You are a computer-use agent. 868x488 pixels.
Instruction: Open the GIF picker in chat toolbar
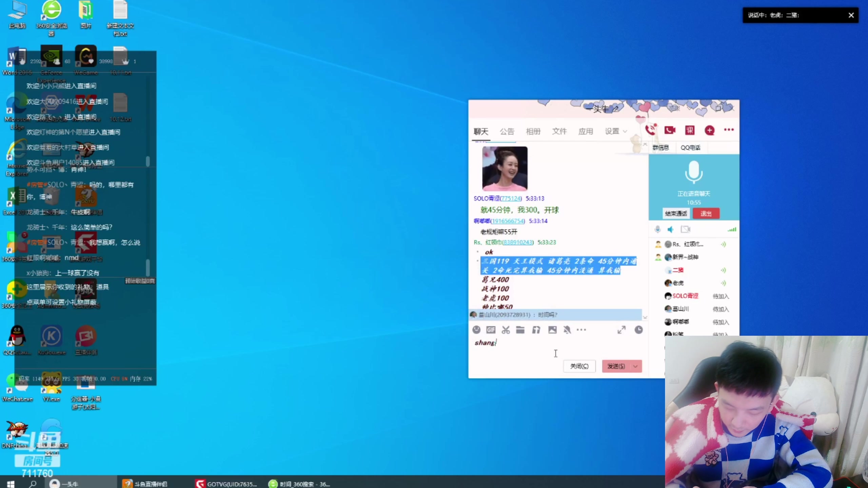point(491,330)
